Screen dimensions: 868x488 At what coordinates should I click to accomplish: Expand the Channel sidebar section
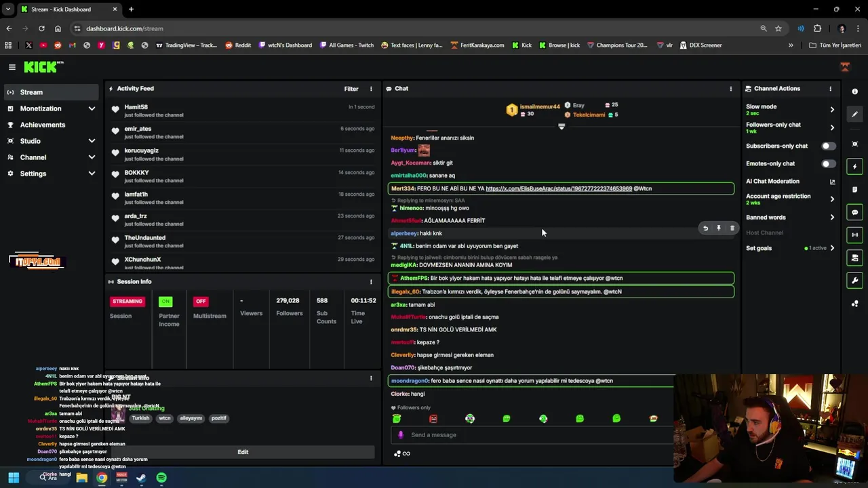[x=92, y=157]
